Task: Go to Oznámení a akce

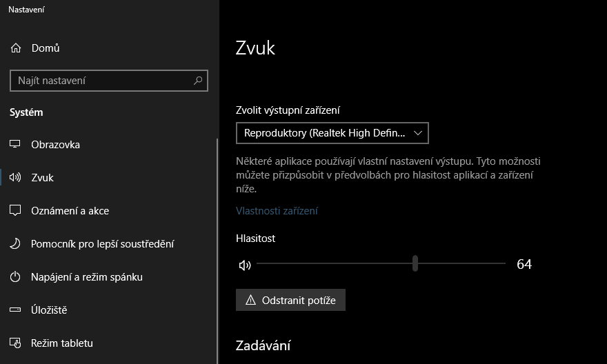Action: [70, 211]
